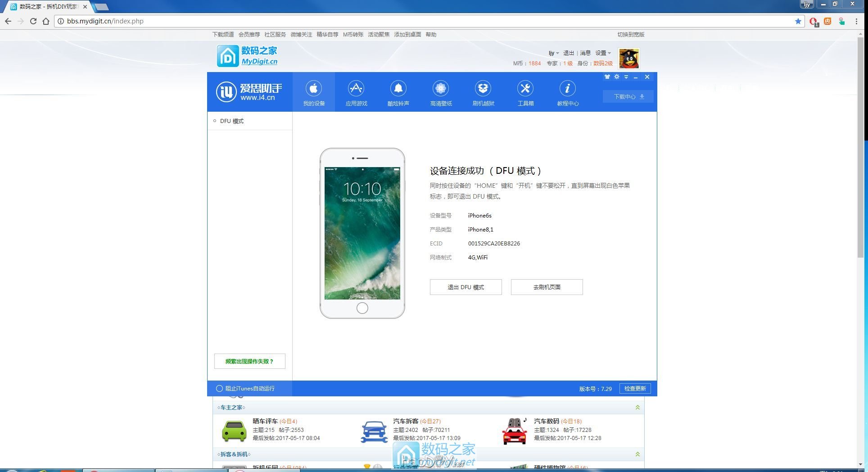Image resolution: width=868 pixels, height=472 pixels.
Task: Bookmark page with the star icon
Action: tap(798, 21)
